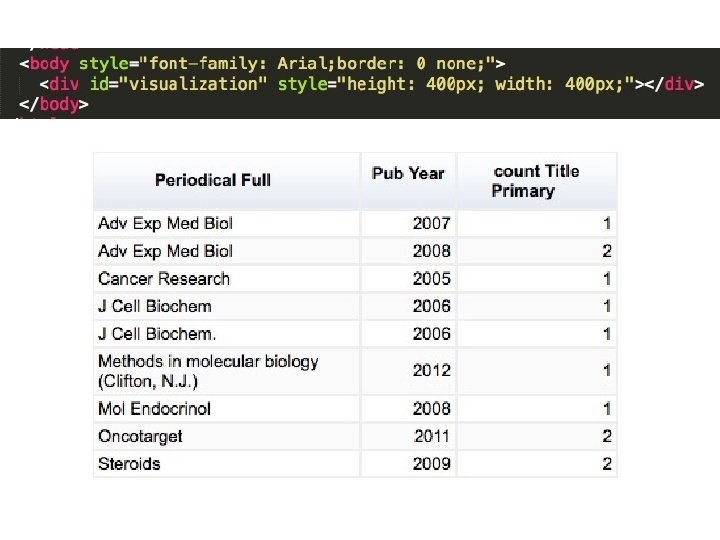Click the 2012 publication year cell
This screenshot has height=540, width=720.
click(431, 371)
